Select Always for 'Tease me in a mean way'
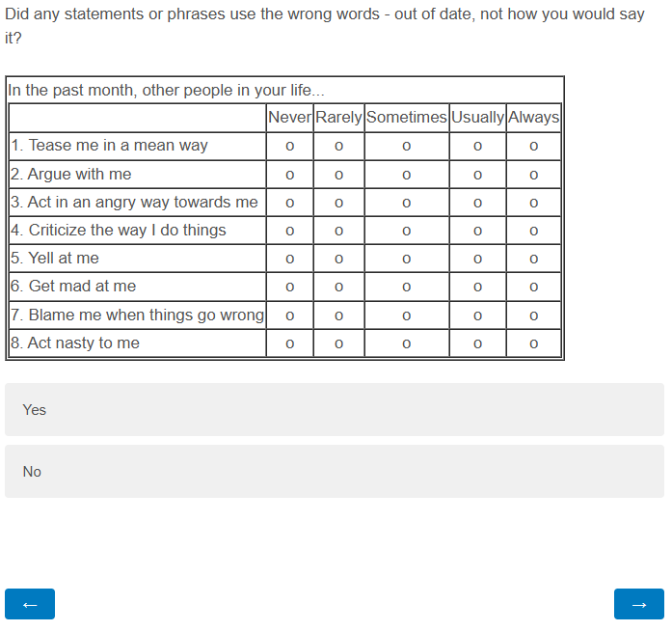Screen dimensions: 672x631 point(533,147)
